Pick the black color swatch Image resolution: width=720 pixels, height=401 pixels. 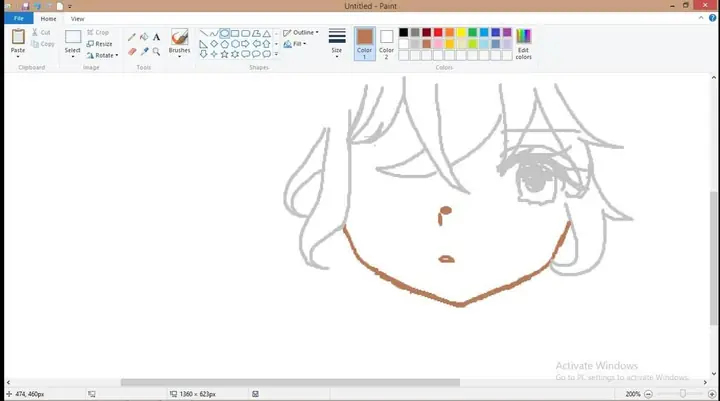[404, 32]
